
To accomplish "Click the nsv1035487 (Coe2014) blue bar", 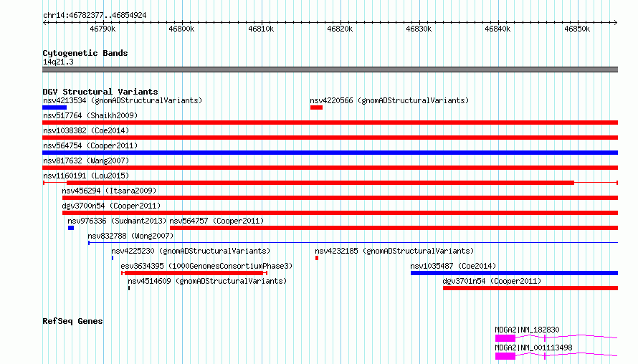I will tap(514, 273).
